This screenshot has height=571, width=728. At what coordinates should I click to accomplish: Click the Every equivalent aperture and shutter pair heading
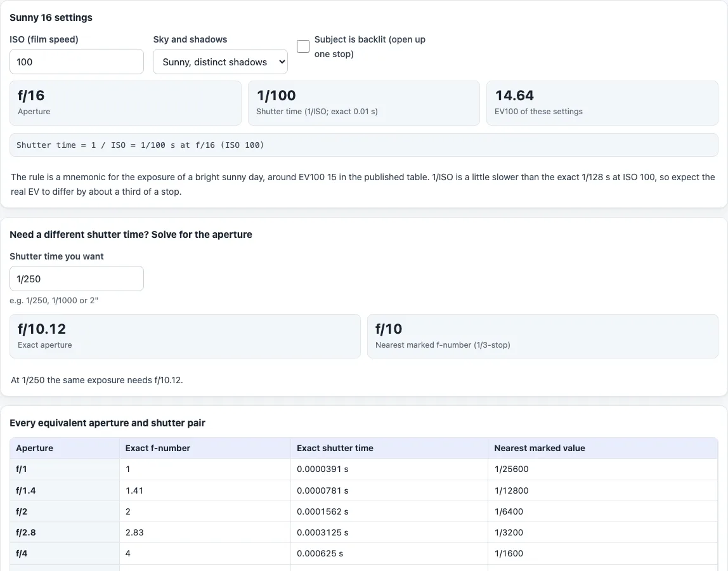coord(107,423)
